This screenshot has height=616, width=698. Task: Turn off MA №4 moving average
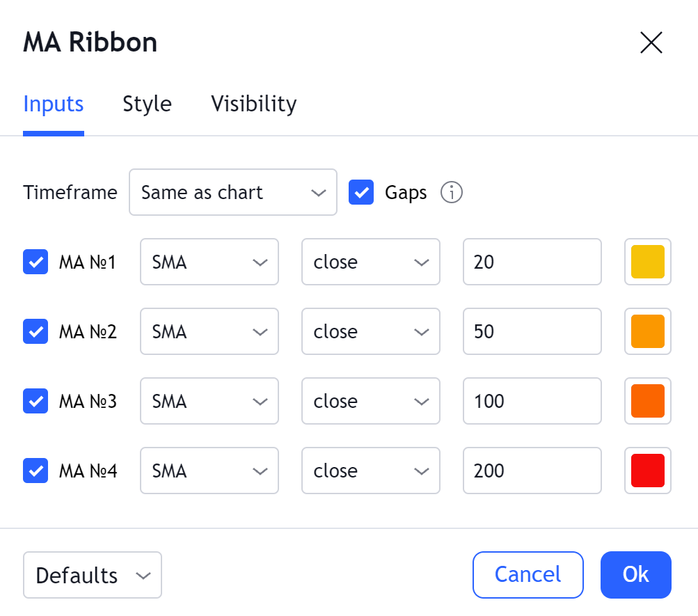35,471
